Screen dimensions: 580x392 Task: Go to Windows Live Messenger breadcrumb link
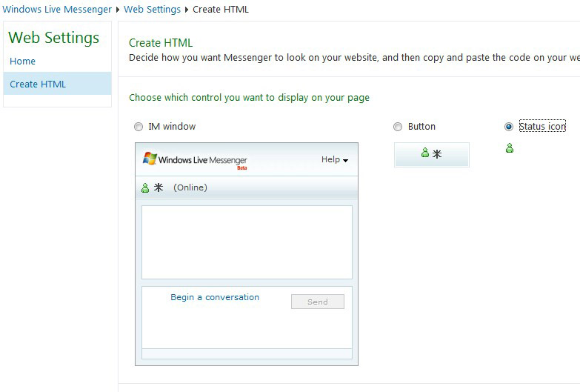click(57, 9)
